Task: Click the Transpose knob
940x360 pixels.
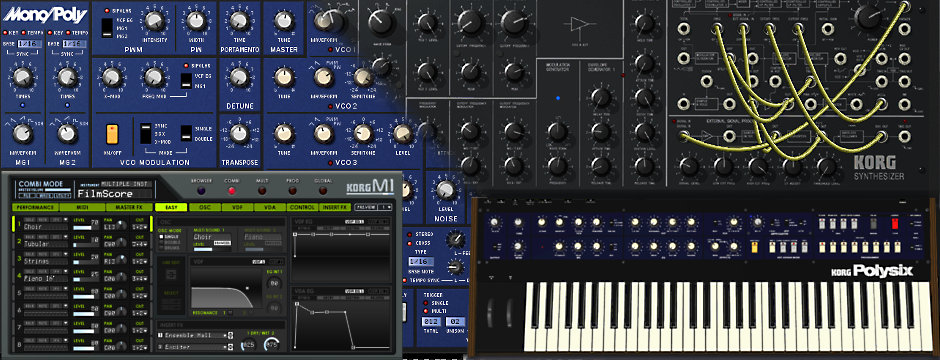Action: (x=239, y=134)
